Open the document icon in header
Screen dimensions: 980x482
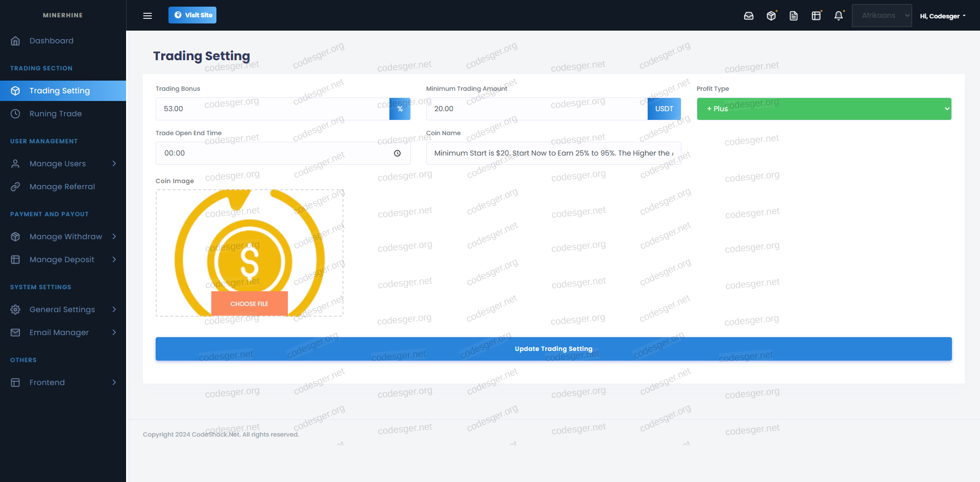(x=794, y=16)
